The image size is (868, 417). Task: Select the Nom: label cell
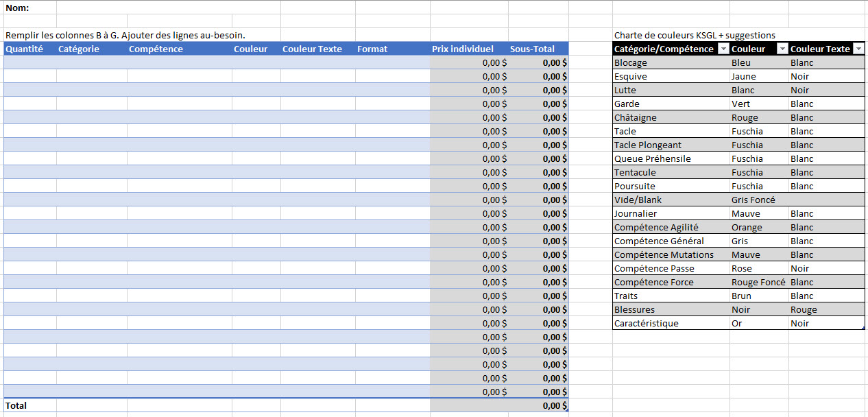click(17, 8)
